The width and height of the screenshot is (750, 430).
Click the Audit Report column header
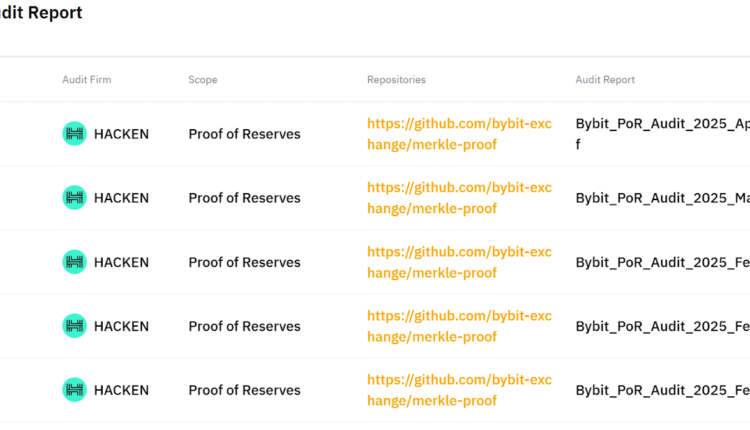[x=604, y=80]
